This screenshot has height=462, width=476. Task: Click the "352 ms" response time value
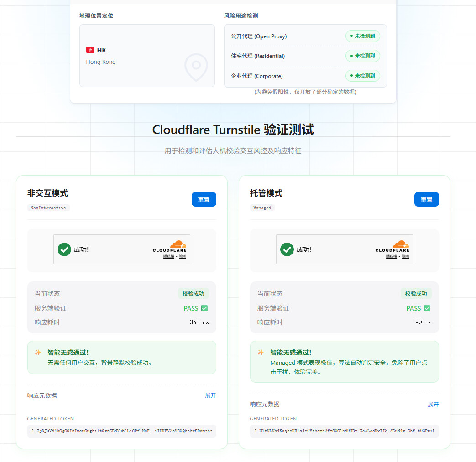[199, 322]
